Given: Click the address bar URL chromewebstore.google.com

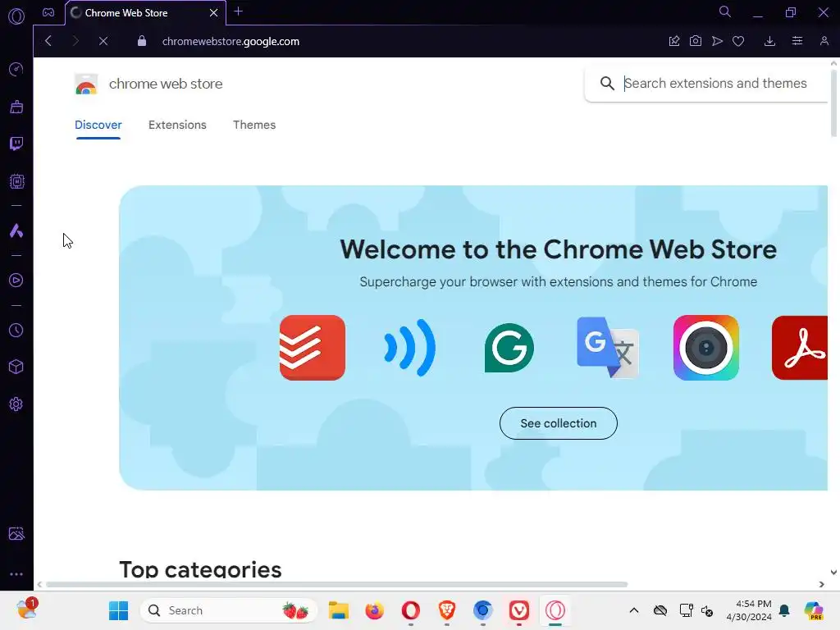Looking at the screenshot, I should click(231, 41).
